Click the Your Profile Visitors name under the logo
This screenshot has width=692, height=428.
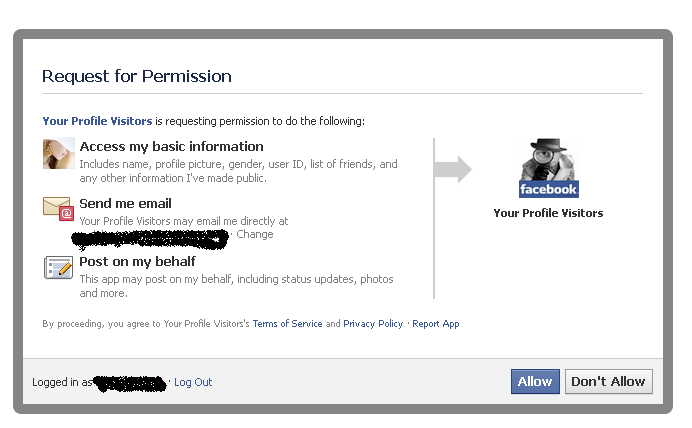(x=548, y=213)
